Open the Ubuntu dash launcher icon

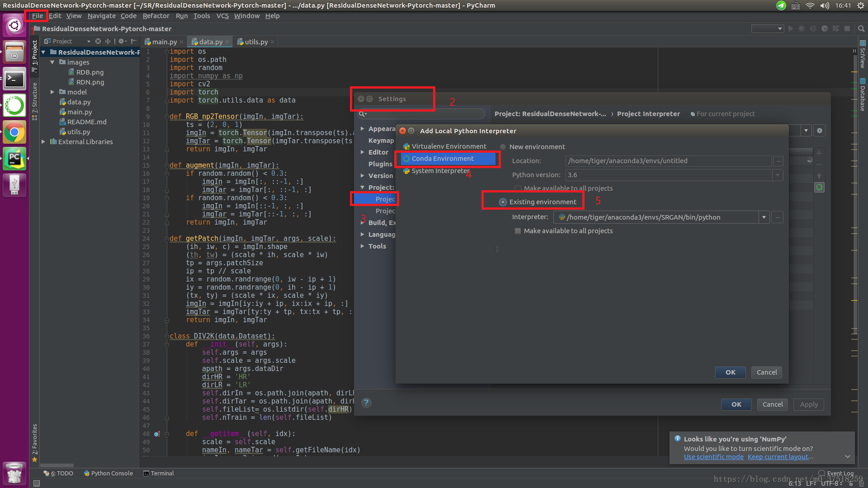point(14,25)
